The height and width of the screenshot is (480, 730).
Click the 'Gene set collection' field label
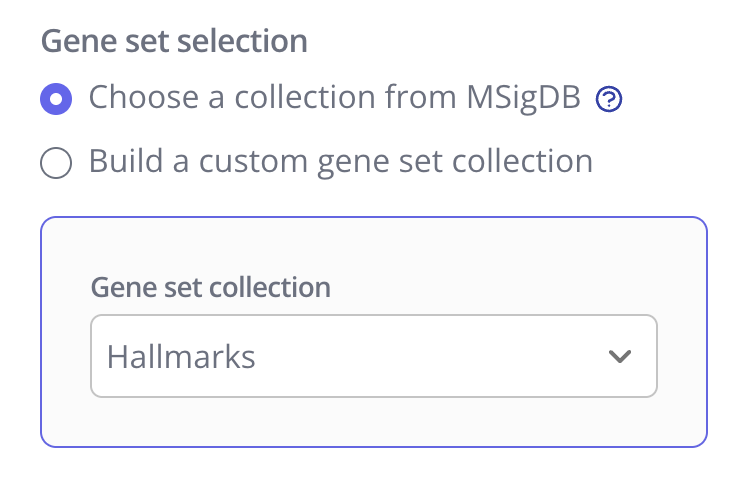(x=210, y=288)
